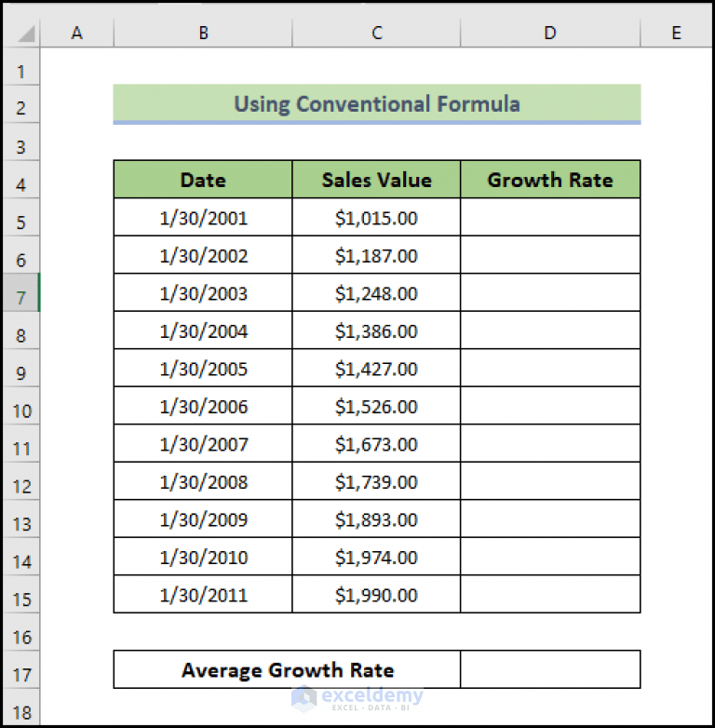The height and width of the screenshot is (728, 715).
Task: Click the Select All corner triangle
Action: [26, 34]
